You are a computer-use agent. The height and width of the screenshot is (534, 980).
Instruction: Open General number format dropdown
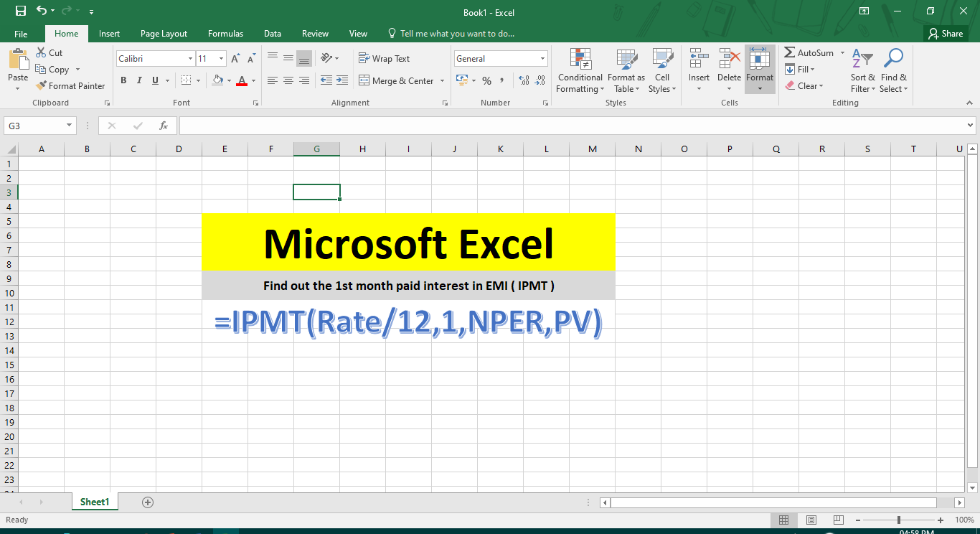click(542, 59)
